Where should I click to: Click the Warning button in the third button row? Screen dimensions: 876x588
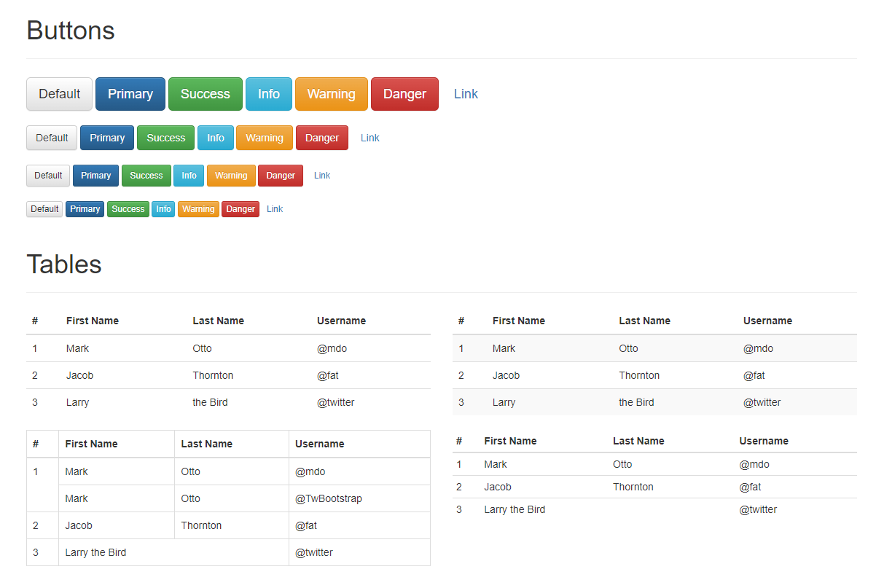pyautogui.click(x=231, y=176)
